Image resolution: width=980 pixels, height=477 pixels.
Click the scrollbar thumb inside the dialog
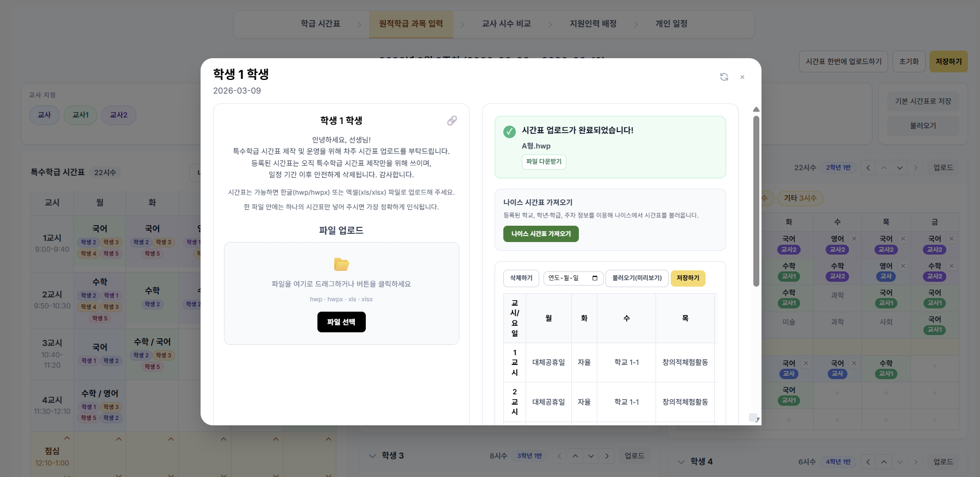point(756,196)
